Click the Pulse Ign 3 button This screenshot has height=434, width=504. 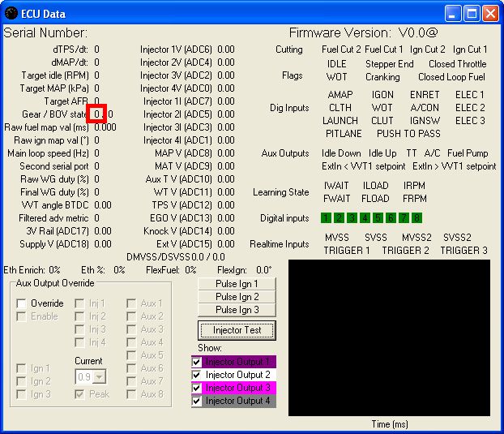point(237,310)
